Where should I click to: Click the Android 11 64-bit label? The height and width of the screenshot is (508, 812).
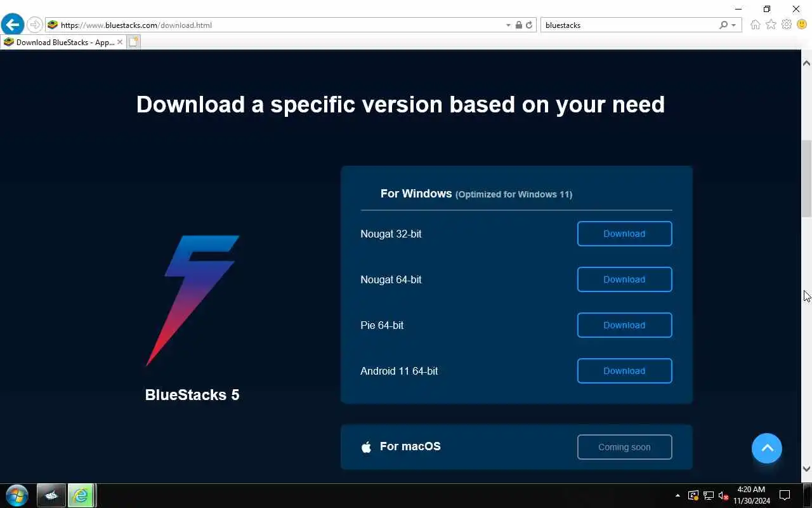coord(399,371)
